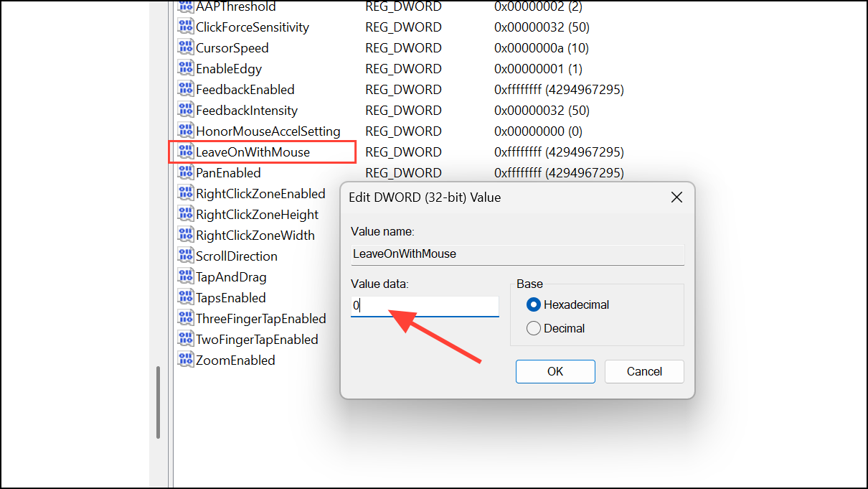868x489 pixels.
Task: Click the left panel scrollbar thumb
Action: point(158,402)
